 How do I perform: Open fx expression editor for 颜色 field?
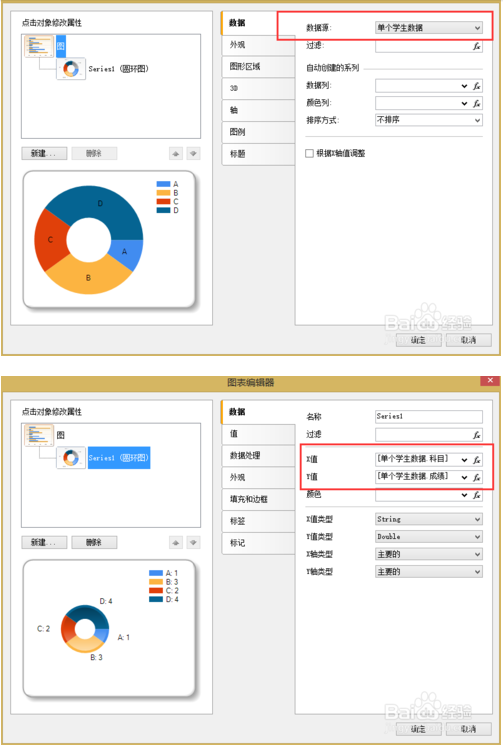(x=476, y=495)
